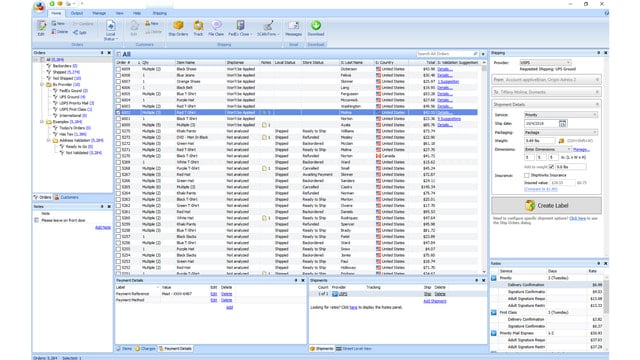
Task: Check the Blue Jeans order checkbox
Action: [118, 76]
